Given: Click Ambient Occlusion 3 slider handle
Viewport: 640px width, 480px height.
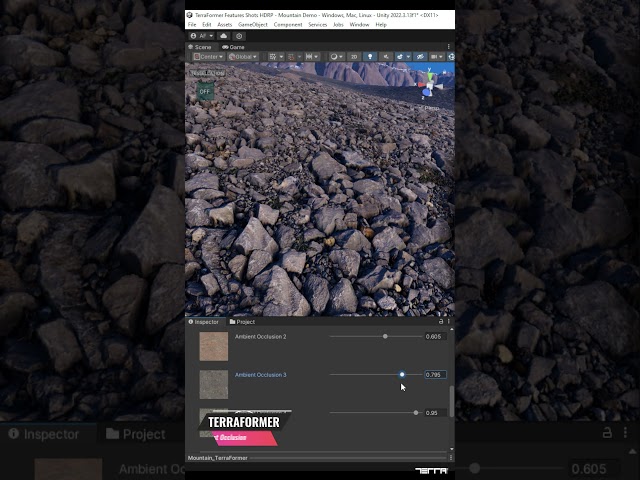Looking at the screenshot, I should coord(402,374).
